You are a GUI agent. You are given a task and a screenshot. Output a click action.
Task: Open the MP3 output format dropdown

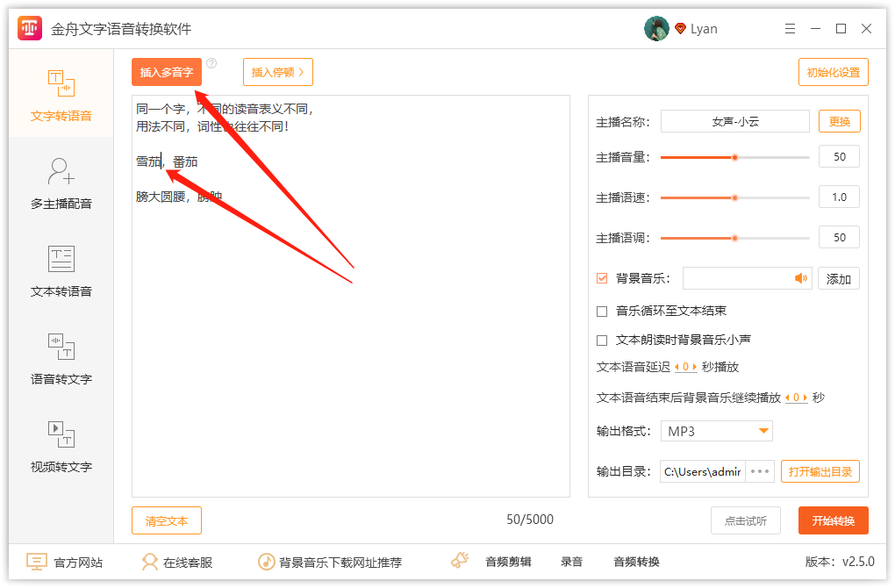pos(716,431)
